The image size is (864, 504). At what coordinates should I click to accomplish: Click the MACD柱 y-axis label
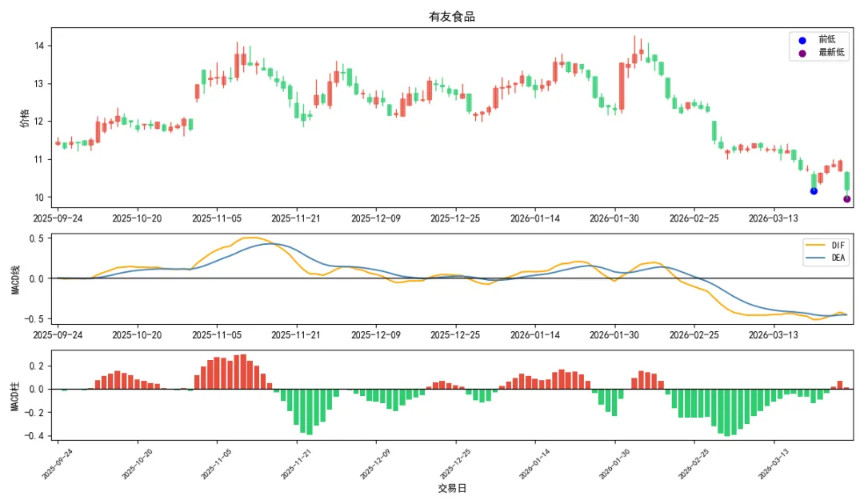[x=15, y=395]
